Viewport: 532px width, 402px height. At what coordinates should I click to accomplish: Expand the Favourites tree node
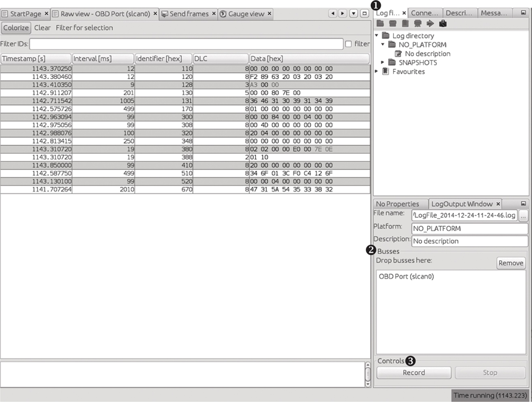376,71
